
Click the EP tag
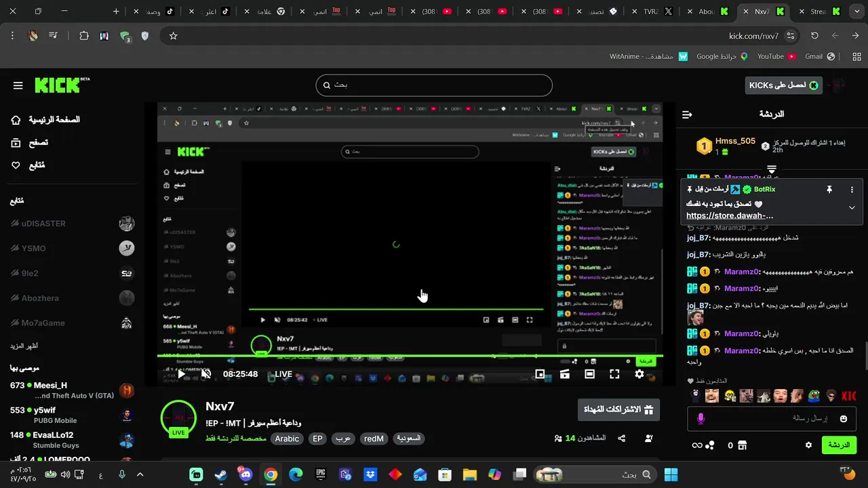pos(317,439)
